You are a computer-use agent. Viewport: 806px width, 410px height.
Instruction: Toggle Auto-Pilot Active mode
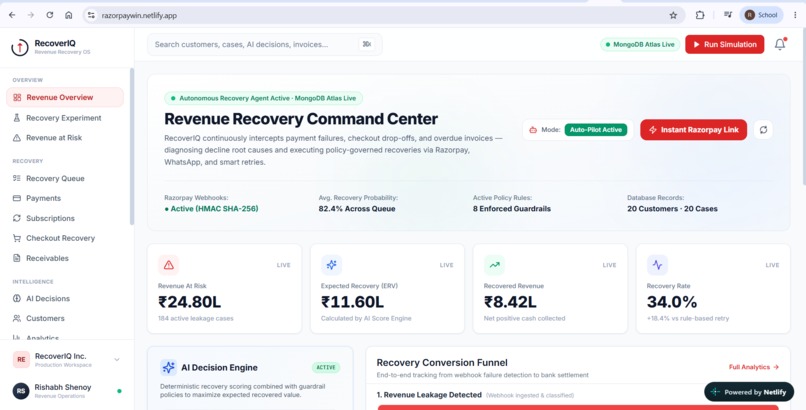pyautogui.click(x=596, y=130)
